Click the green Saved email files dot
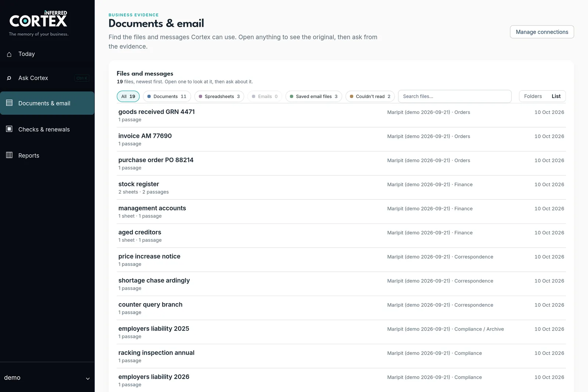The width and height of the screenshot is (588, 392). [291, 96]
